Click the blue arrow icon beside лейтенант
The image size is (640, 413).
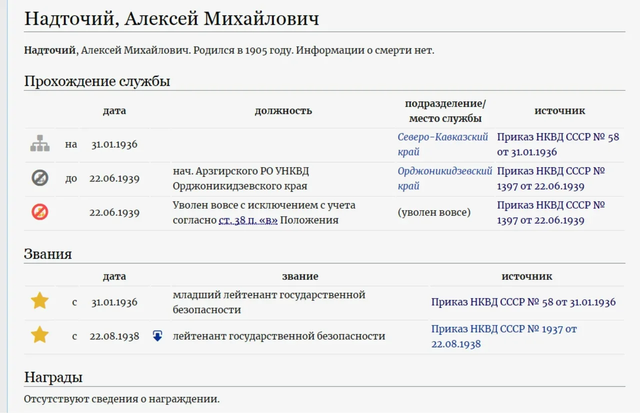tap(157, 336)
